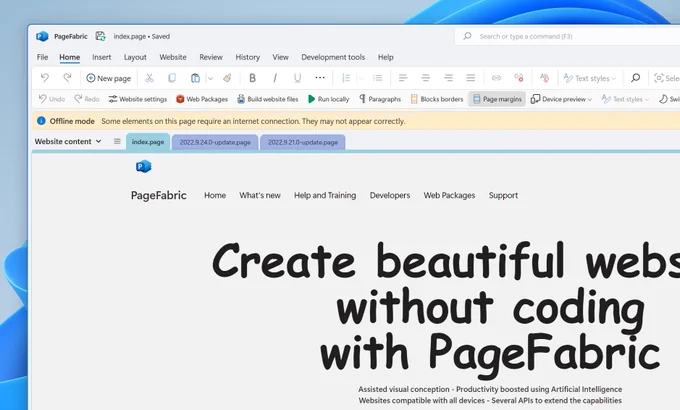This screenshot has width=680, height=410.
Task: Open the Paste options dropdown arrow
Action: [x=210, y=79]
